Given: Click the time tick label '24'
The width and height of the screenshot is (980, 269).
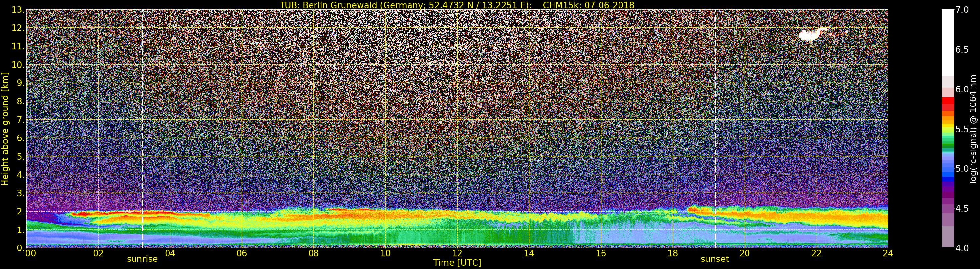Looking at the screenshot, I should [x=888, y=253].
